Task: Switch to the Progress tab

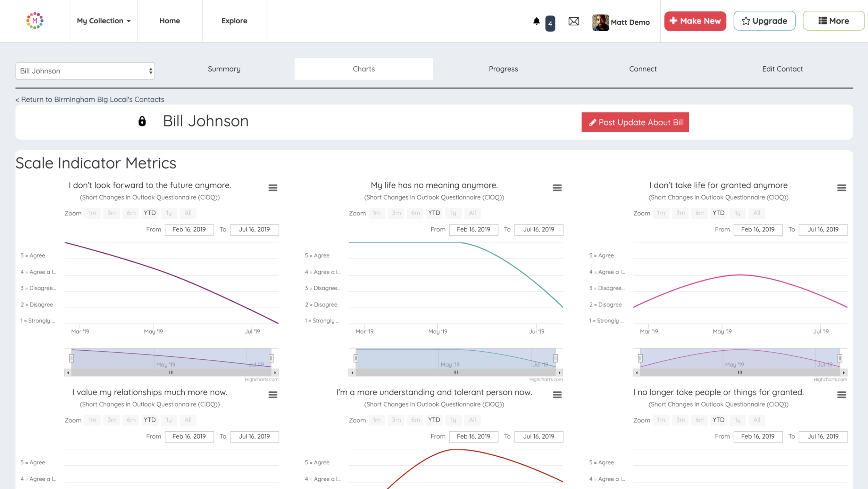Action: pos(503,69)
